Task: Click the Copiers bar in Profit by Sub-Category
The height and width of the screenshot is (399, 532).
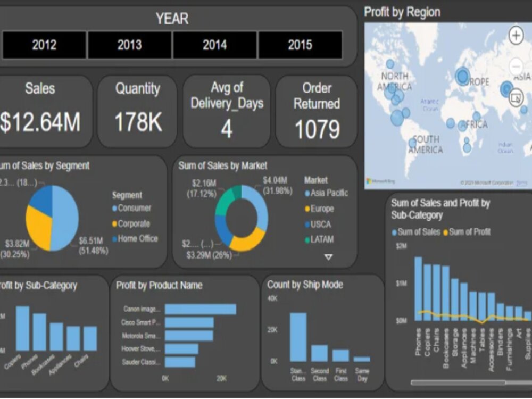Action: [22, 328]
